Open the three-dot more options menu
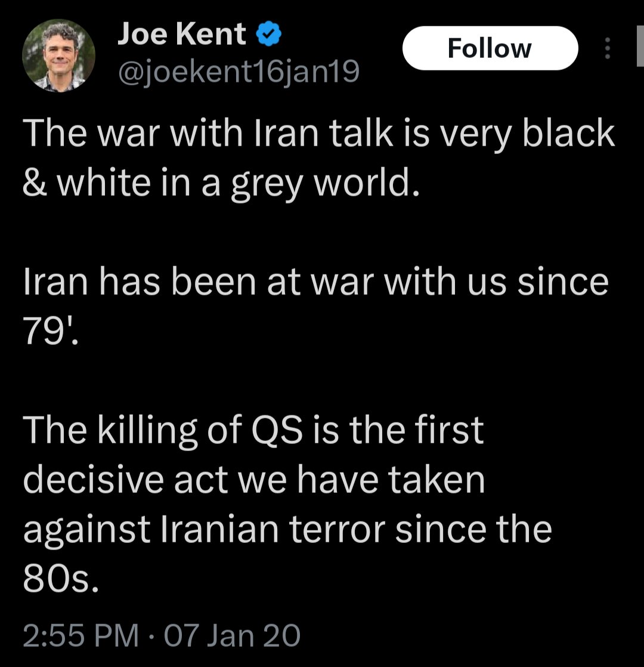The width and height of the screenshot is (644, 667). coord(608,48)
